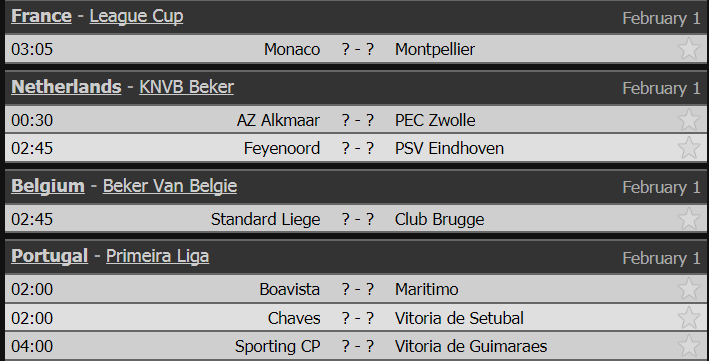Open Beker Van Belgie competition page
Viewport: 709px width, 361px height.
[170, 186]
